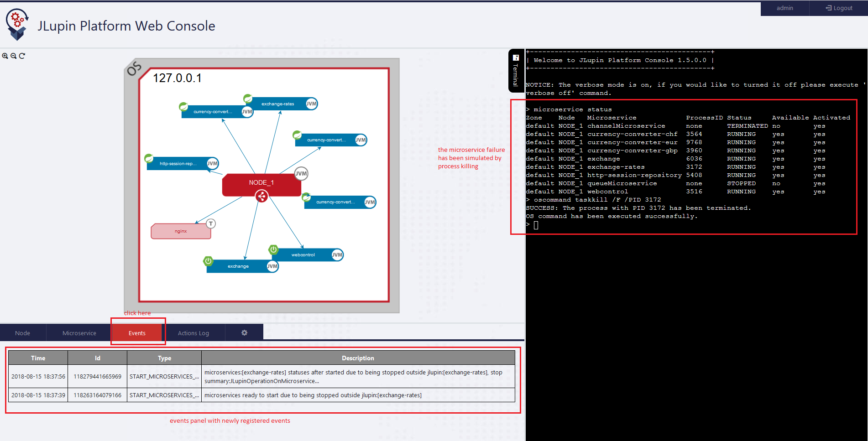
Task: Click the zoom in magnifier icon
Action: coord(5,56)
